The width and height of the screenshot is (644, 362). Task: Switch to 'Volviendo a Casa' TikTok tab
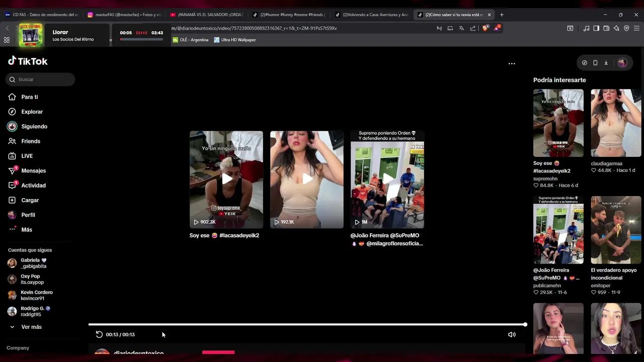click(x=372, y=15)
